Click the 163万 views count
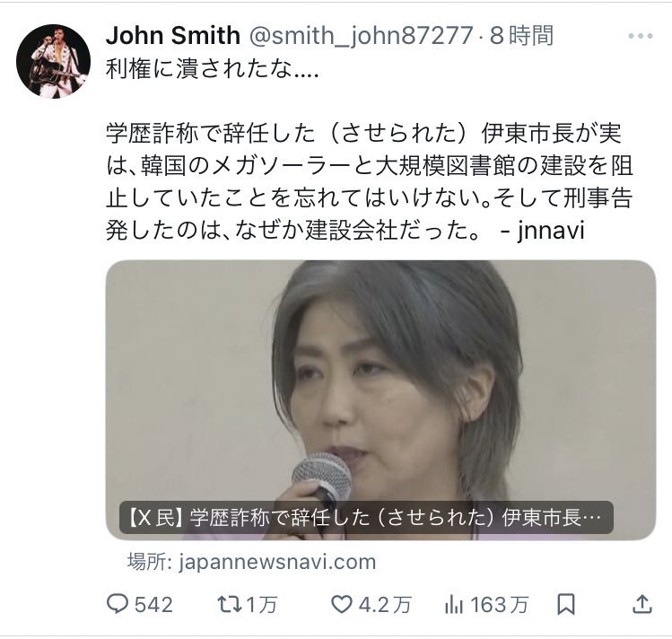 click(499, 605)
